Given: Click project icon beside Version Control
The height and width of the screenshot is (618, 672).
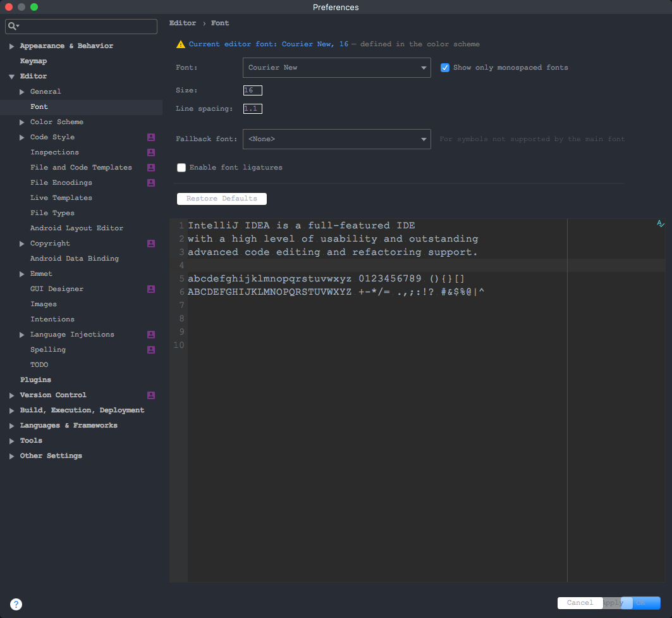Looking at the screenshot, I should [x=151, y=395].
